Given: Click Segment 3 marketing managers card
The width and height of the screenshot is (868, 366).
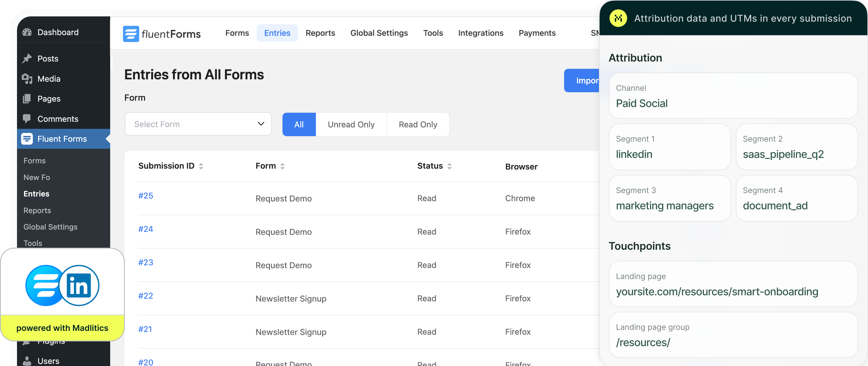Looking at the screenshot, I should (670, 198).
